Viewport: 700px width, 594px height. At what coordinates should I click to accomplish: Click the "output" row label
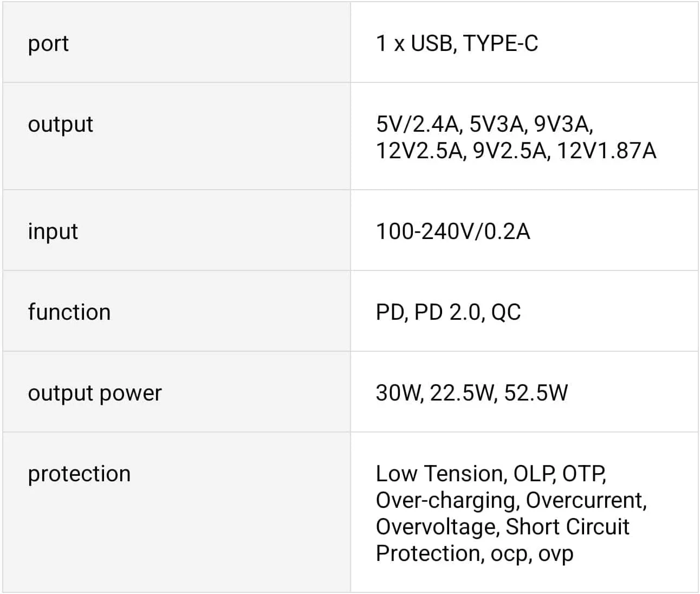click(x=60, y=125)
